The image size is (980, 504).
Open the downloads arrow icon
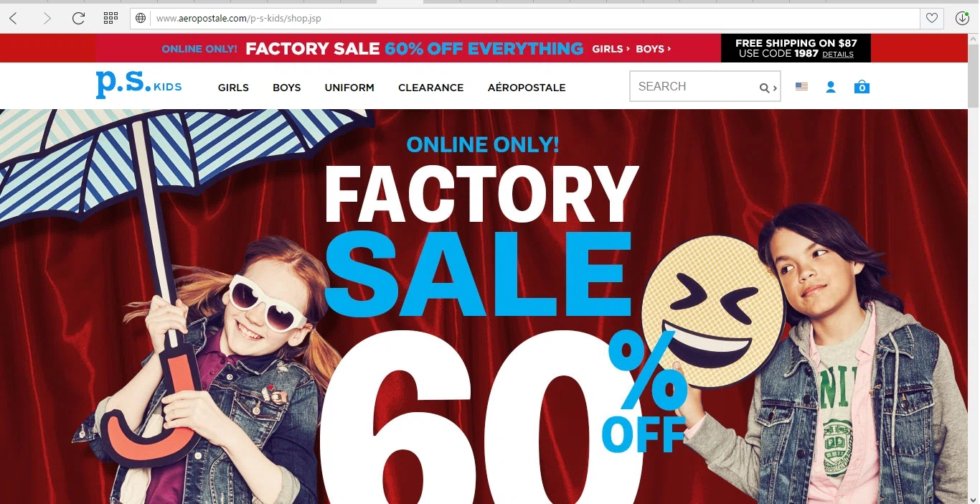click(962, 18)
